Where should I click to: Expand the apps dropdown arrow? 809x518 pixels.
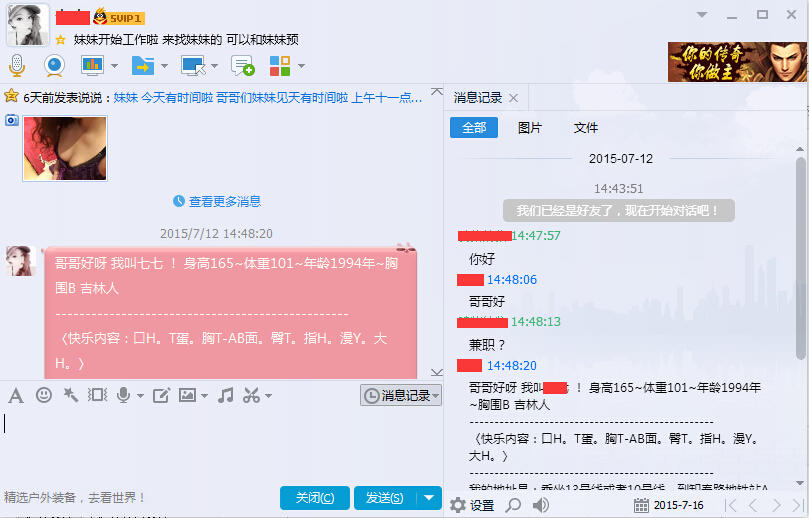pyautogui.click(x=301, y=66)
